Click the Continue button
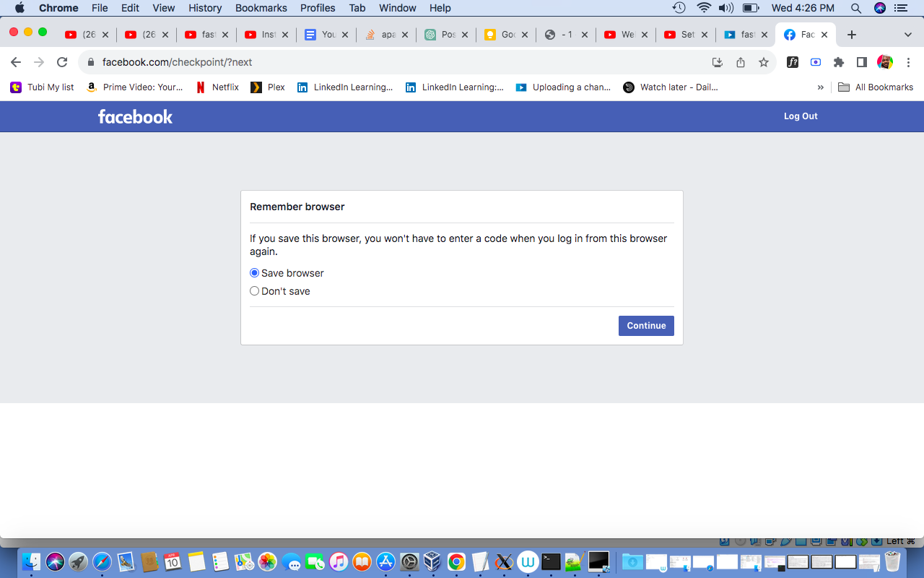Viewport: 924px width, 578px height. (x=646, y=326)
